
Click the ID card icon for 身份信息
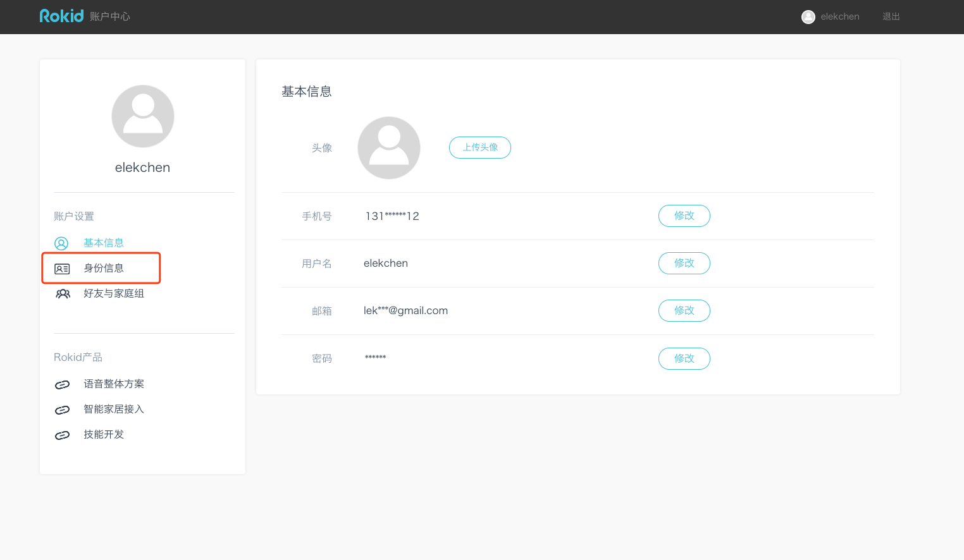pyautogui.click(x=62, y=269)
